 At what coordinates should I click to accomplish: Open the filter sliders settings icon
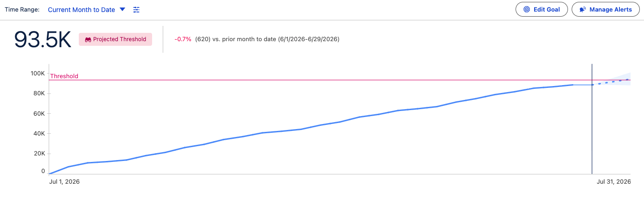click(x=136, y=9)
